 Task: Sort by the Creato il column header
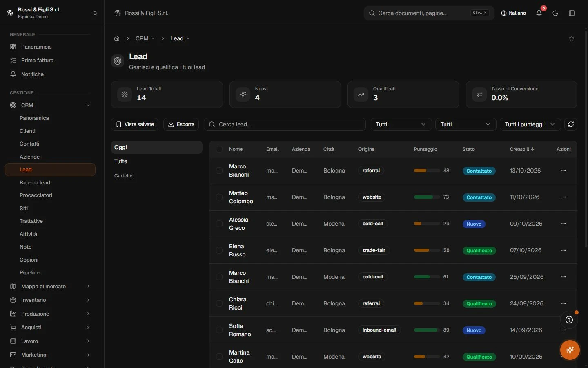tap(522, 149)
